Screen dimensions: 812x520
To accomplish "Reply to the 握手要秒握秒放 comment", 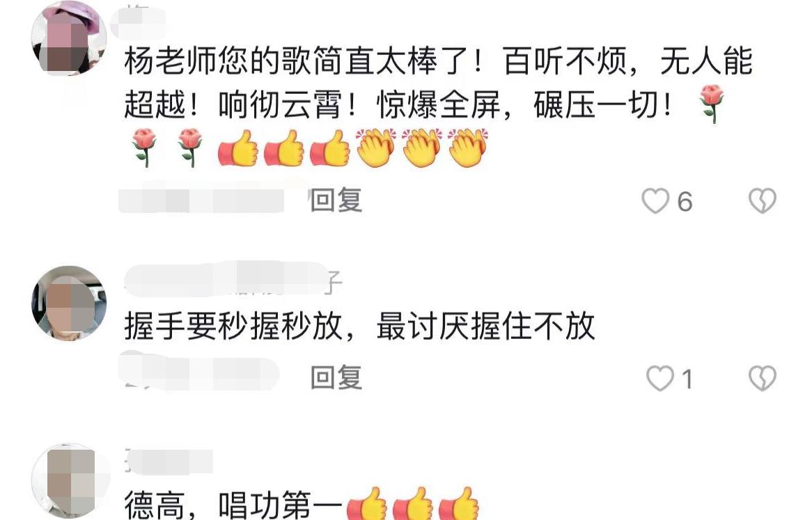I will (336, 378).
